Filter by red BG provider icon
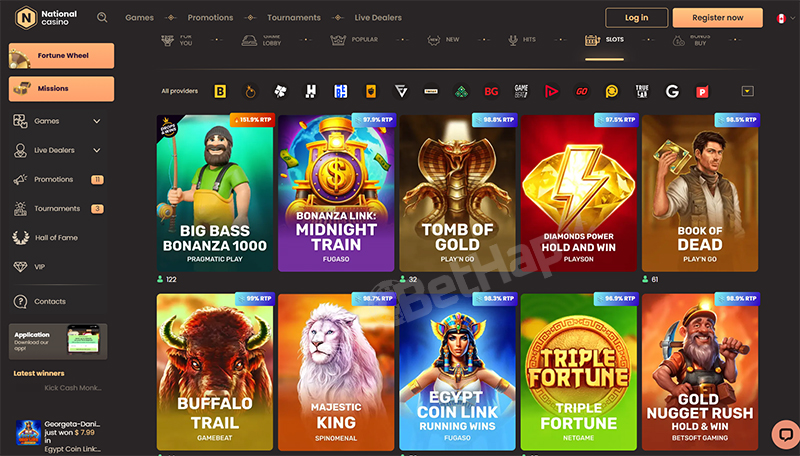This screenshot has width=800, height=456. (x=491, y=91)
